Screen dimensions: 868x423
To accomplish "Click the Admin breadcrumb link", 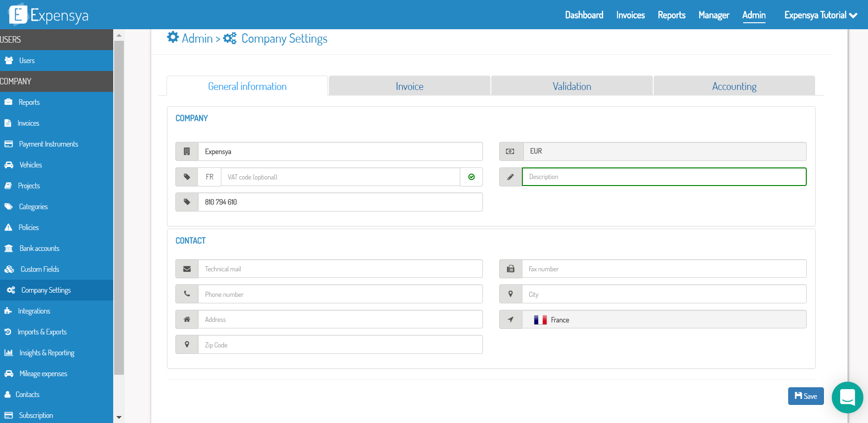I will pyautogui.click(x=197, y=38).
